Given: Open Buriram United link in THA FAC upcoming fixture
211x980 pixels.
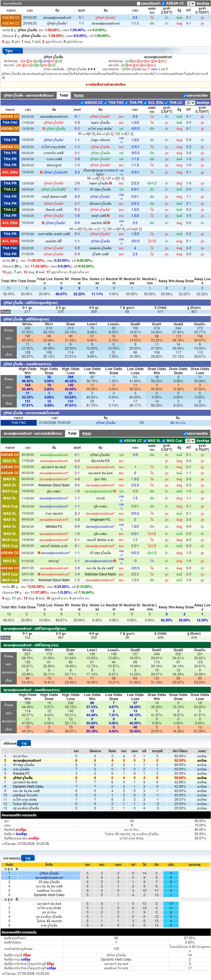Looking at the screenshot, I should (x=105, y=422).
